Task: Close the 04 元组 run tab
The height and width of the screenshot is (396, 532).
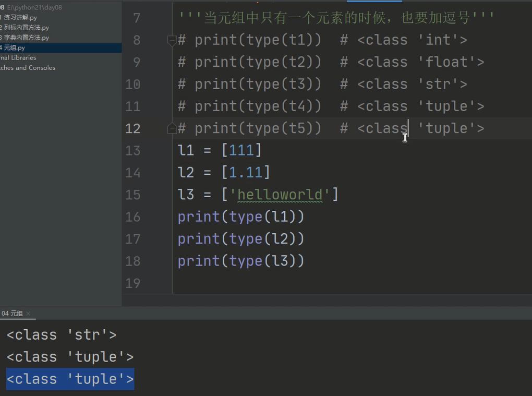Action: (x=28, y=314)
